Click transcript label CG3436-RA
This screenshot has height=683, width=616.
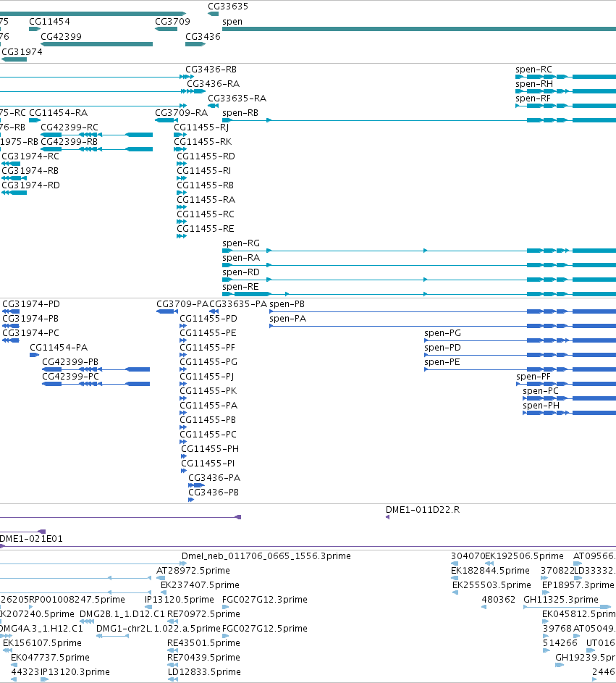point(214,84)
